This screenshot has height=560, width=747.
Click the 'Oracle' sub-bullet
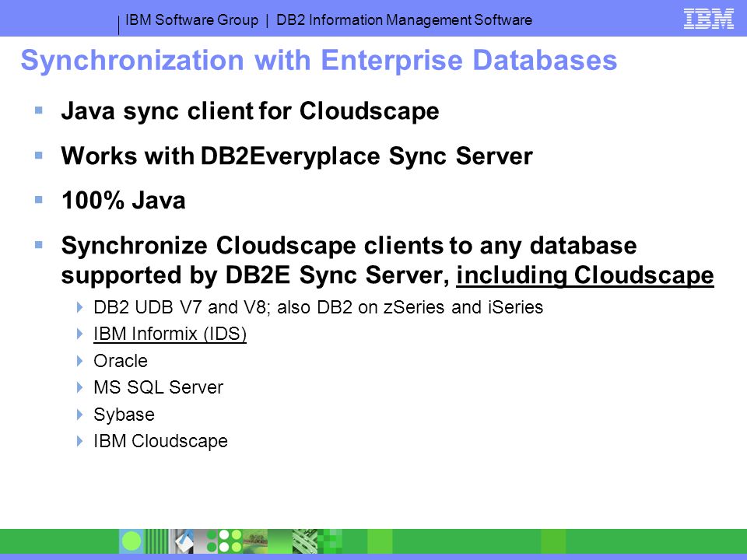click(x=121, y=361)
